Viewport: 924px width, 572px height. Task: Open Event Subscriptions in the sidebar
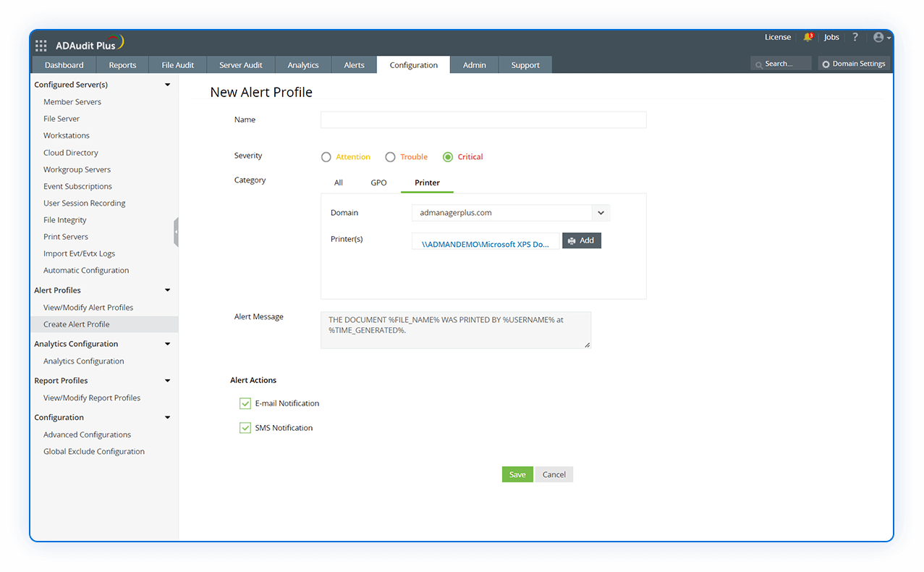(77, 186)
